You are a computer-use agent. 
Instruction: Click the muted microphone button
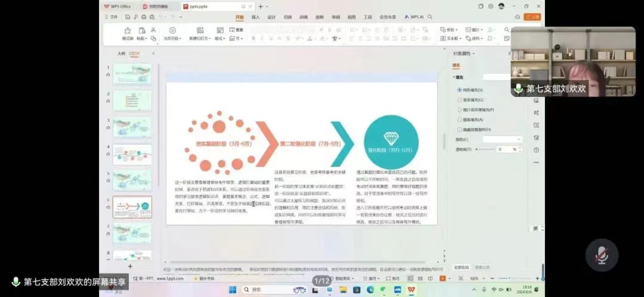[601, 255]
